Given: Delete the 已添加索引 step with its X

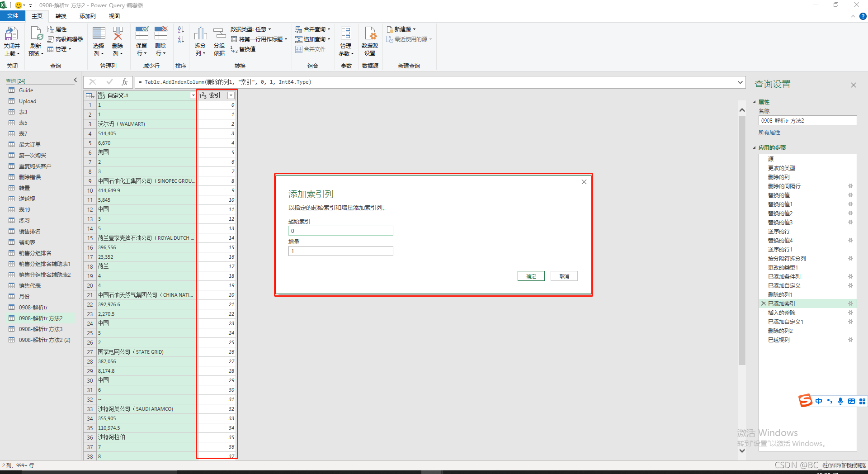Looking at the screenshot, I should click(764, 303).
